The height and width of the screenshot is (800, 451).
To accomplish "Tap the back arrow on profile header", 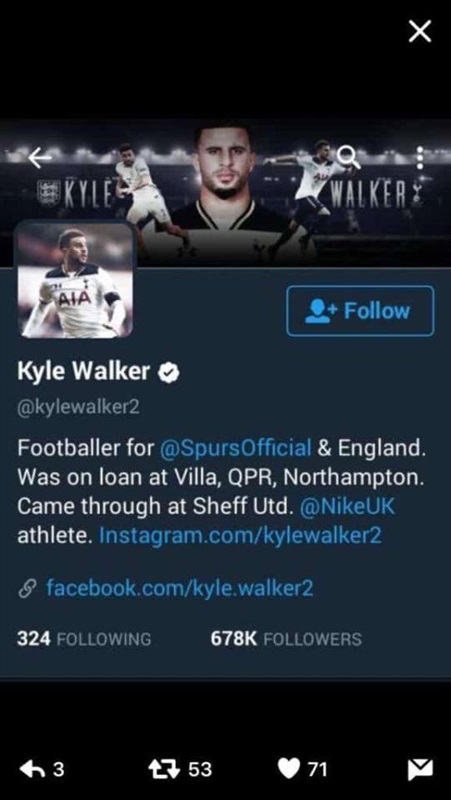I will pos(40,159).
